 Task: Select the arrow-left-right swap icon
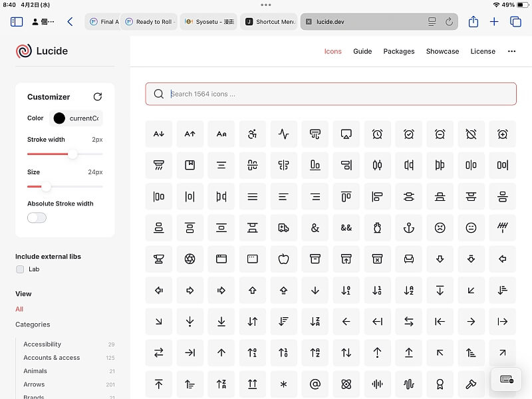click(x=409, y=321)
